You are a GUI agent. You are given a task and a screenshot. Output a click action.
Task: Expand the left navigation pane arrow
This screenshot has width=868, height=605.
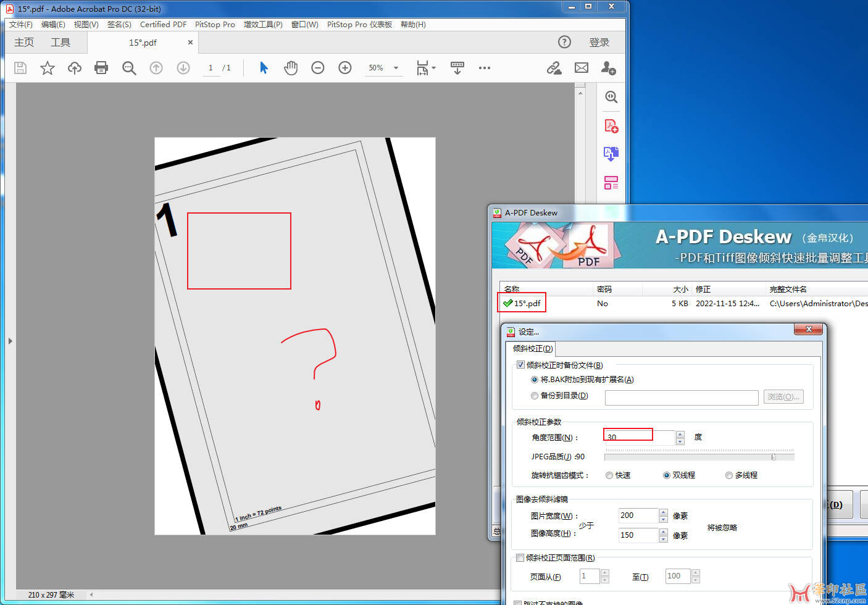pyautogui.click(x=10, y=341)
